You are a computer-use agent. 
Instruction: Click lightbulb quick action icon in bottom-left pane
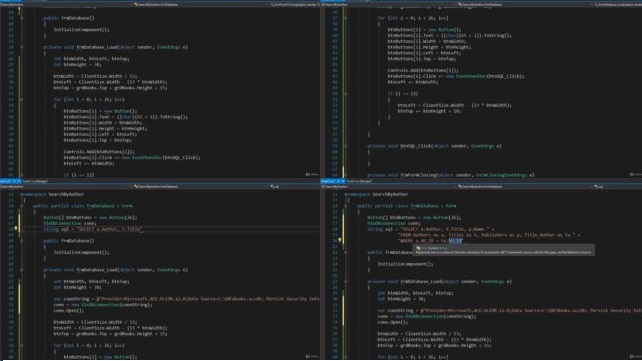point(16,229)
